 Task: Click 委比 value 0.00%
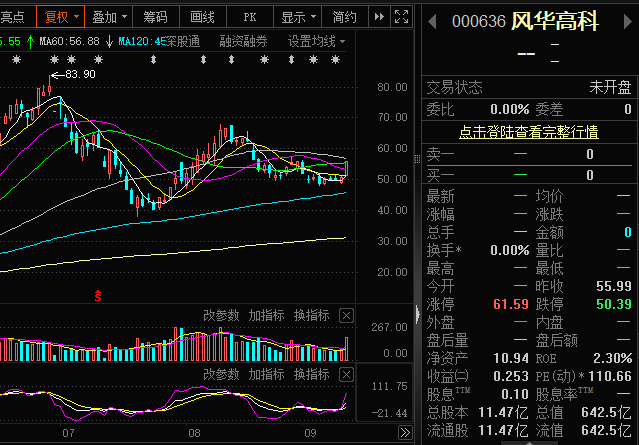(509, 109)
